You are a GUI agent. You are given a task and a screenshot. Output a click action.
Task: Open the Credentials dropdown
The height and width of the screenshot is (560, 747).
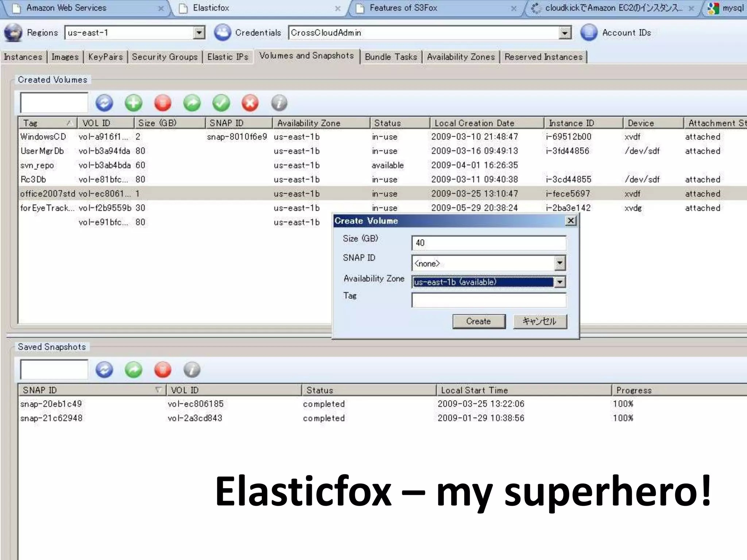tap(565, 33)
